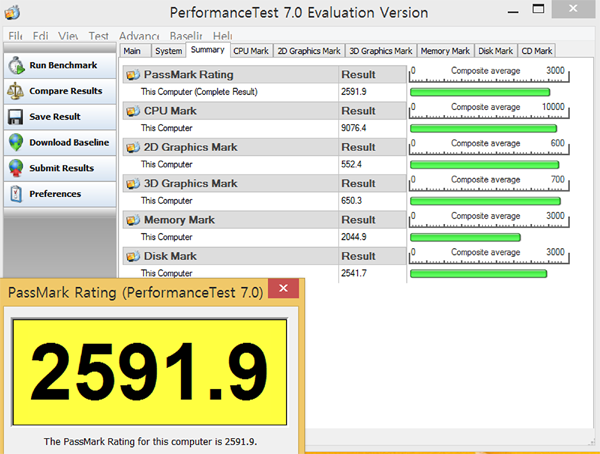Click the Download Baseline button
The height and width of the screenshot is (454, 600).
[60, 142]
